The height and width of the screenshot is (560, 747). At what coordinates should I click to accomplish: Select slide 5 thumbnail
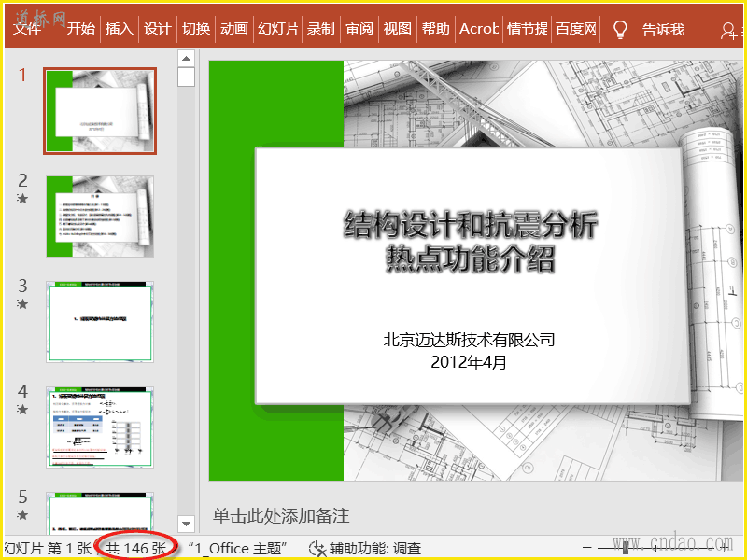(x=100, y=512)
